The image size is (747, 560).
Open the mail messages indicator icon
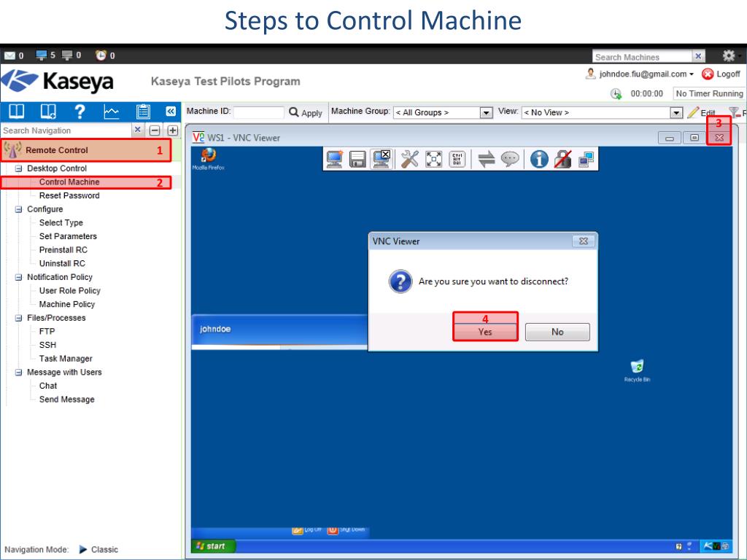coord(9,55)
